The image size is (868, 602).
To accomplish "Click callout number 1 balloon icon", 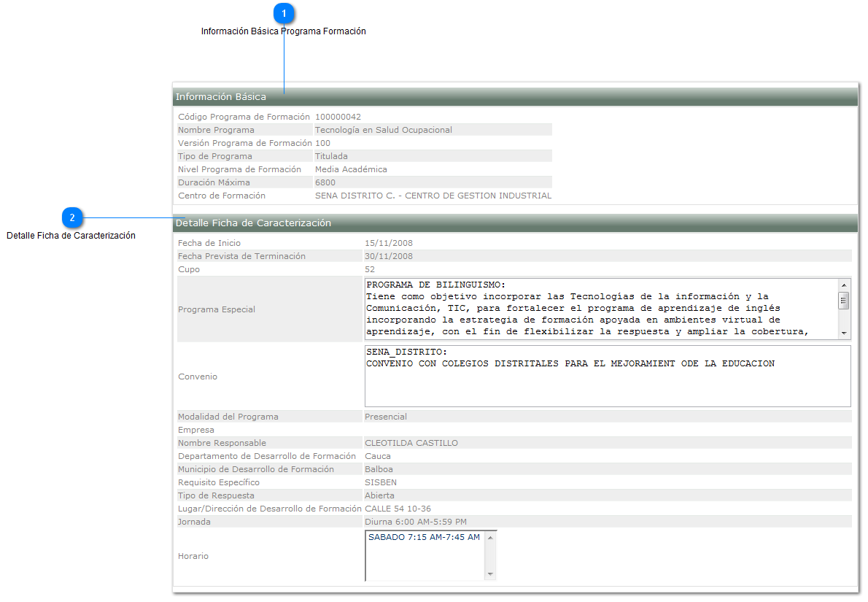I will pyautogui.click(x=284, y=12).
